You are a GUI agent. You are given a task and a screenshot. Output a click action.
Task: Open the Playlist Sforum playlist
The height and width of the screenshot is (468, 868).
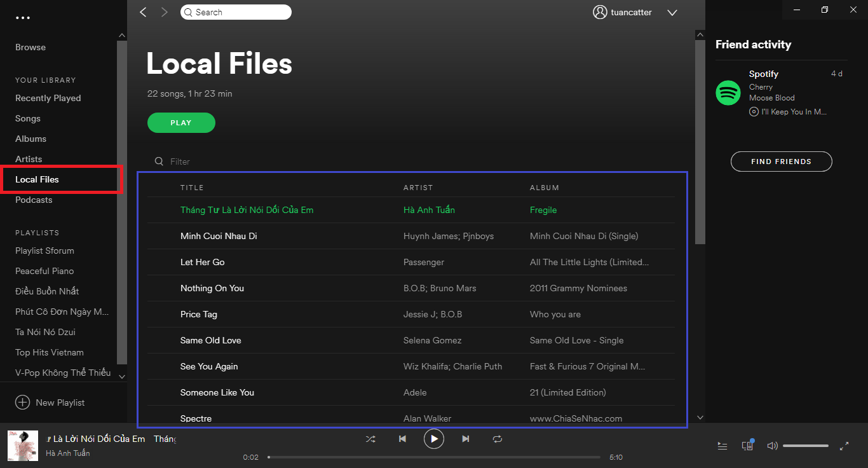[x=44, y=251]
